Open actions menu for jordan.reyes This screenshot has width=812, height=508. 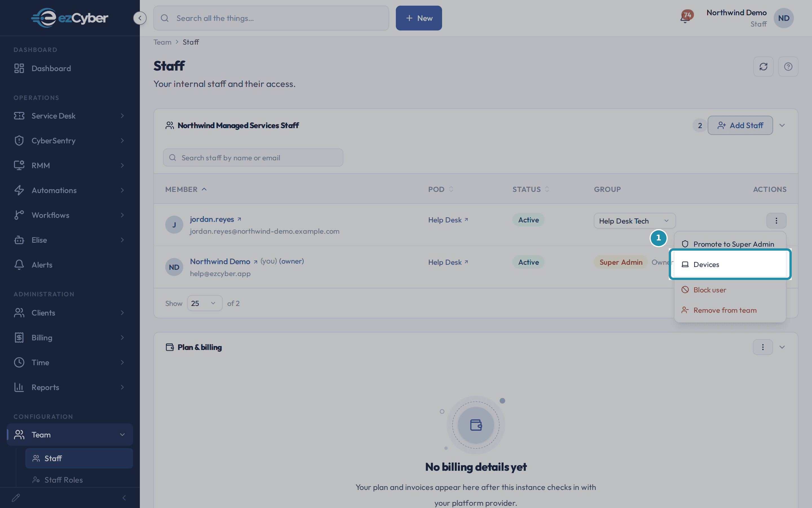tap(776, 221)
